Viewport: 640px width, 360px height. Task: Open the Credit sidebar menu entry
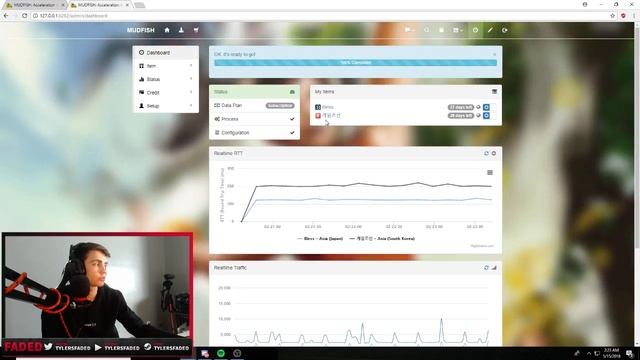[166, 93]
